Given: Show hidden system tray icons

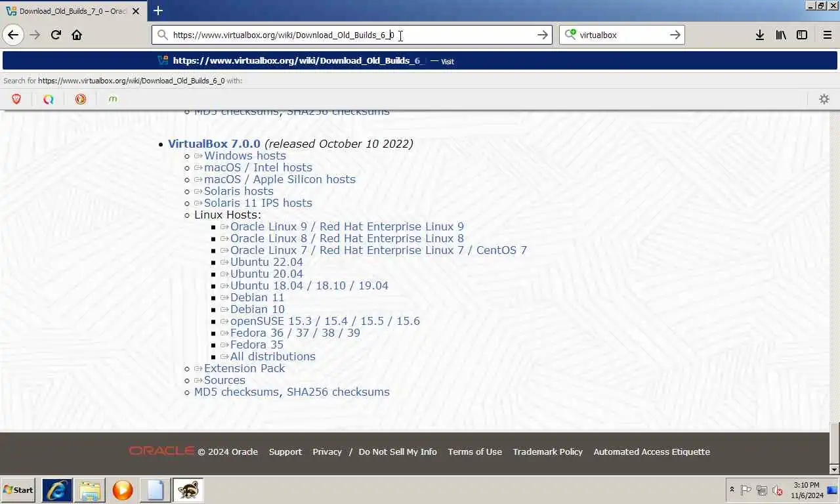Looking at the screenshot, I should point(732,490).
